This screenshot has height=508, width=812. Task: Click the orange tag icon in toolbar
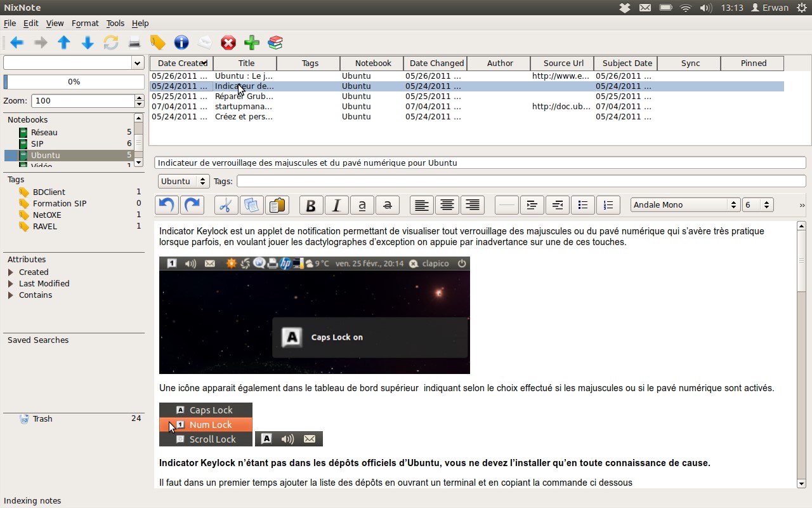(157, 43)
